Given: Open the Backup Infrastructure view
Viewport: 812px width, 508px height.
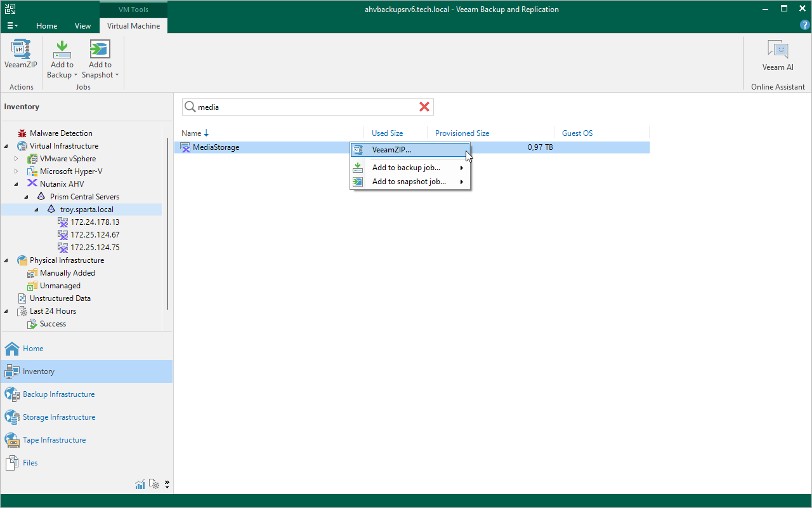Looking at the screenshot, I should point(86,394).
